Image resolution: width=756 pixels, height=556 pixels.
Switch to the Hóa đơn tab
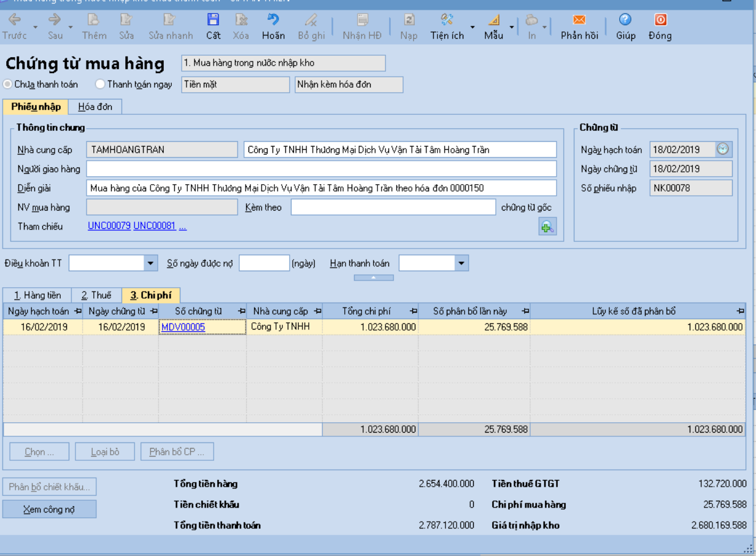(95, 107)
